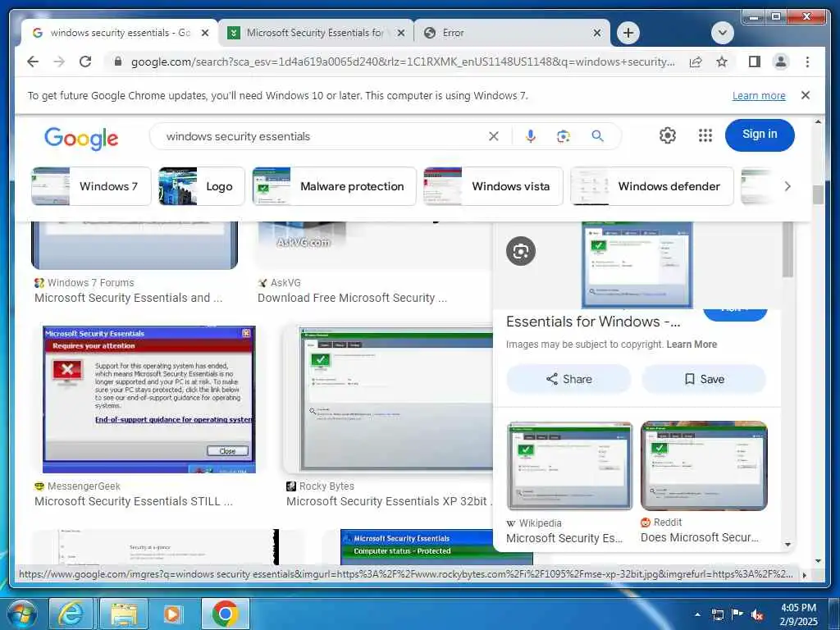Open the Chrome profile avatar
The width and height of the screenshot is (840, 630).
click(x=781, y=62)
